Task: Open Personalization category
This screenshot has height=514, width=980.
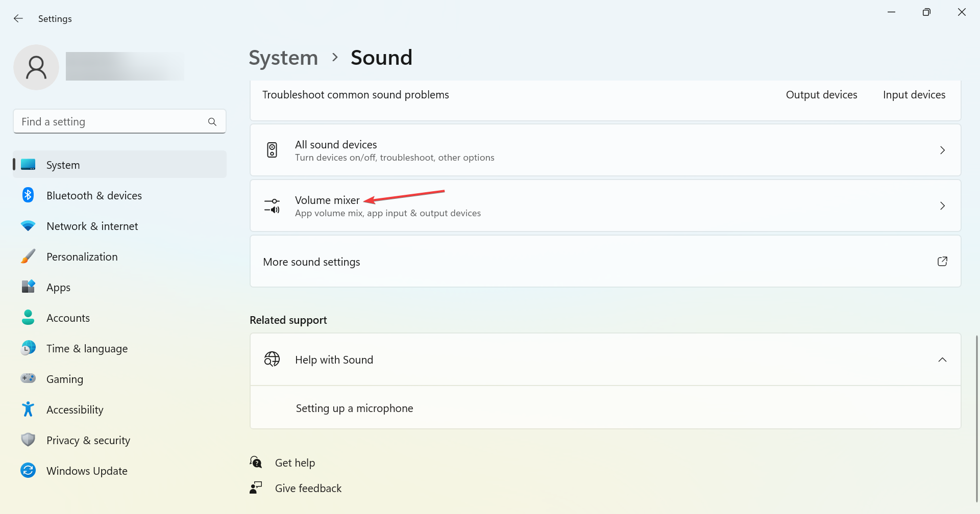Action: (x=119, y=256)
